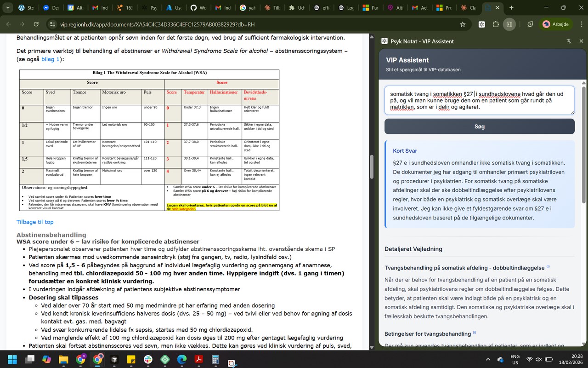Show hidden system tray icons
The height and width of the screenshot is (368, 588).
[488, 359]
